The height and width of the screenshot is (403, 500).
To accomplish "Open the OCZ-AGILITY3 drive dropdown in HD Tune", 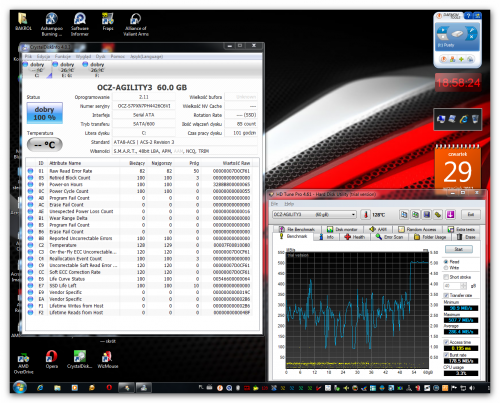I will [314, 214].
